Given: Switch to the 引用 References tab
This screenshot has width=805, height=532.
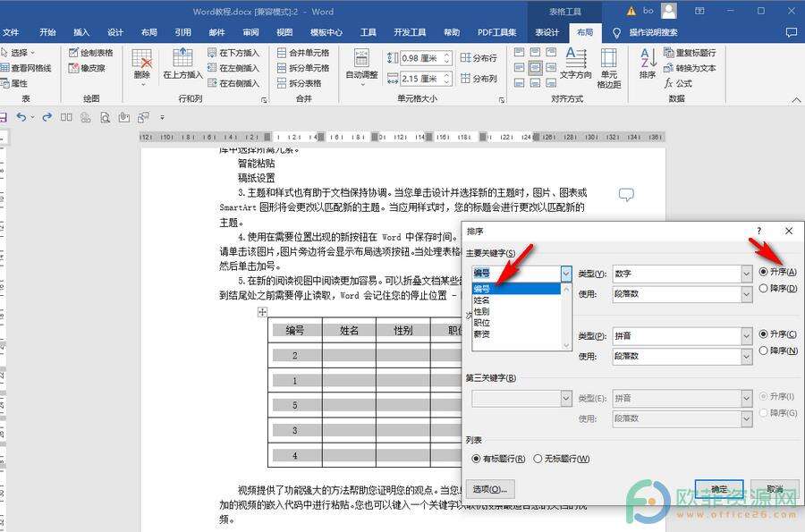Looking at the screenshot, I should 182,32.
